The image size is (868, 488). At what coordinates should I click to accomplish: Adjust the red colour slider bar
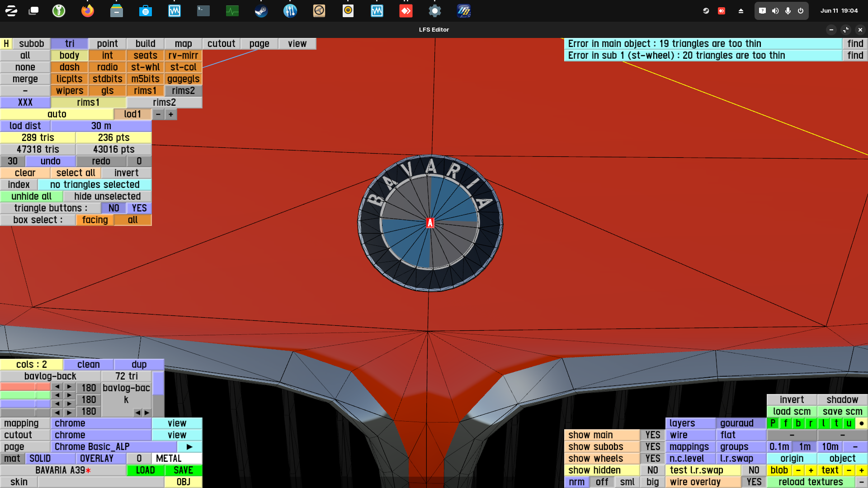(x=25, y=387)
